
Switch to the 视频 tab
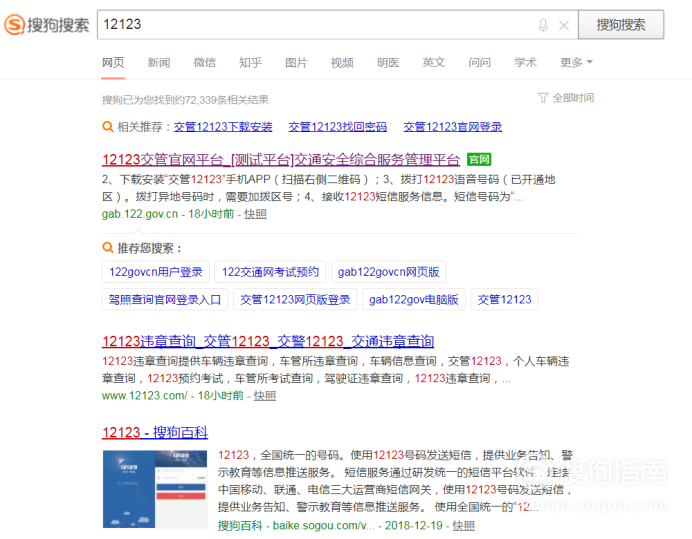click(x=342, y=62)
